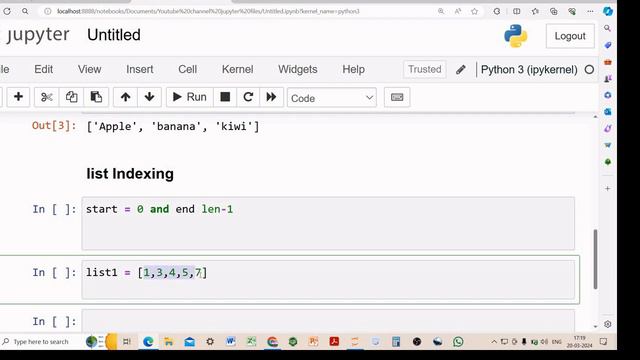The width and height of the screenshot is (640, 360).
Task: Click the search icon beside the address bar
Action: (x=25, y=11)
